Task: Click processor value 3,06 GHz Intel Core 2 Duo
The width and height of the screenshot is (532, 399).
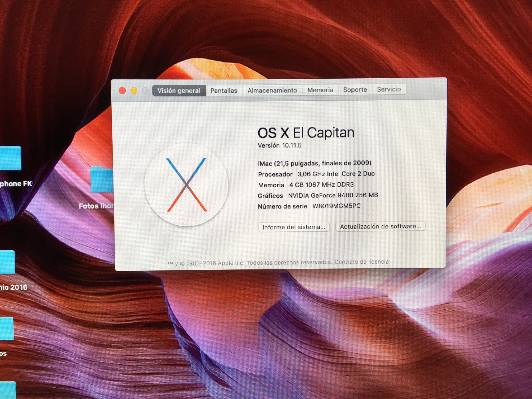Action: pos(336,174)
